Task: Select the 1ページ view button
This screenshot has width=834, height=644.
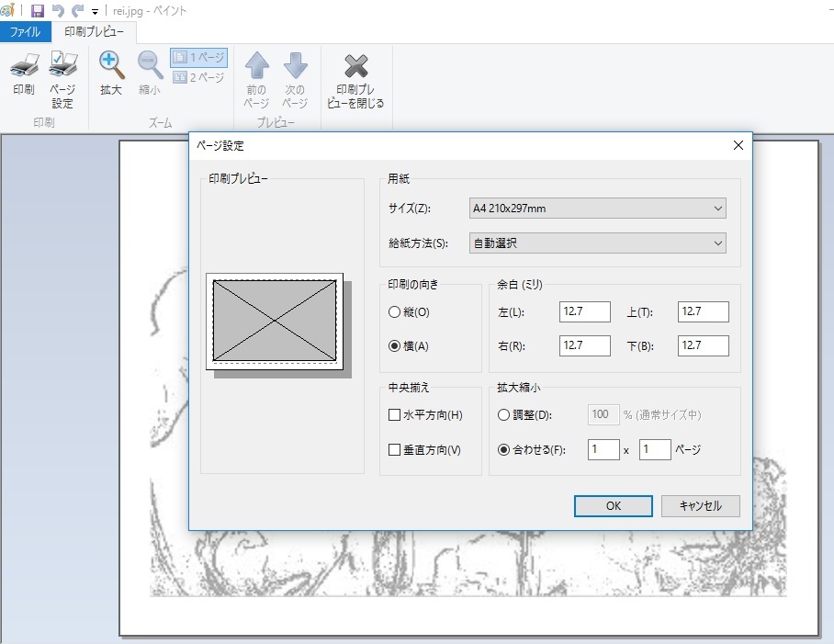Action: (x=199, y=58)
